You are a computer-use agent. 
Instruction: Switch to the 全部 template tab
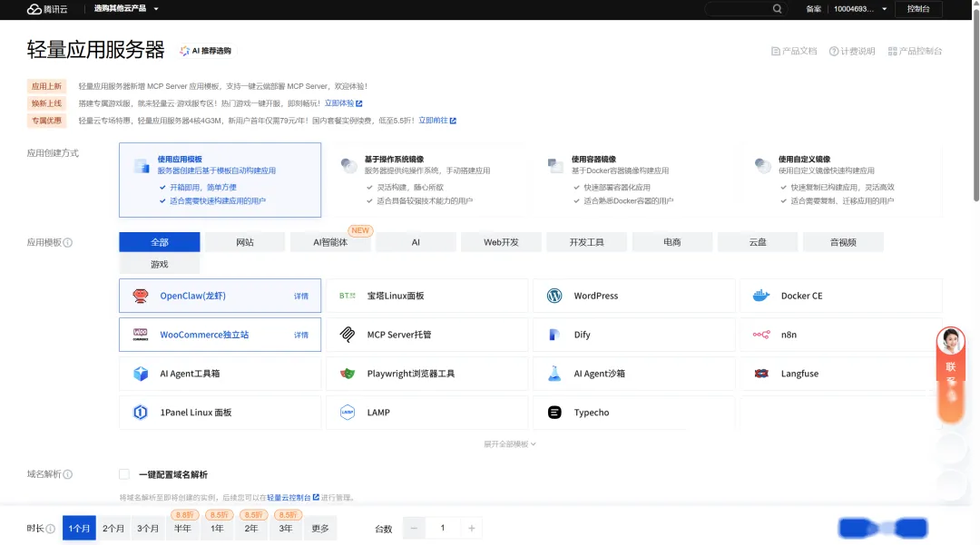(160, 242)
